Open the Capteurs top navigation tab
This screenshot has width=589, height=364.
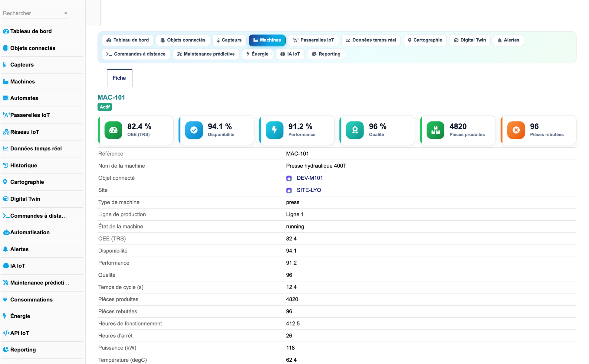pyautogui.click(x=229, y=40)
